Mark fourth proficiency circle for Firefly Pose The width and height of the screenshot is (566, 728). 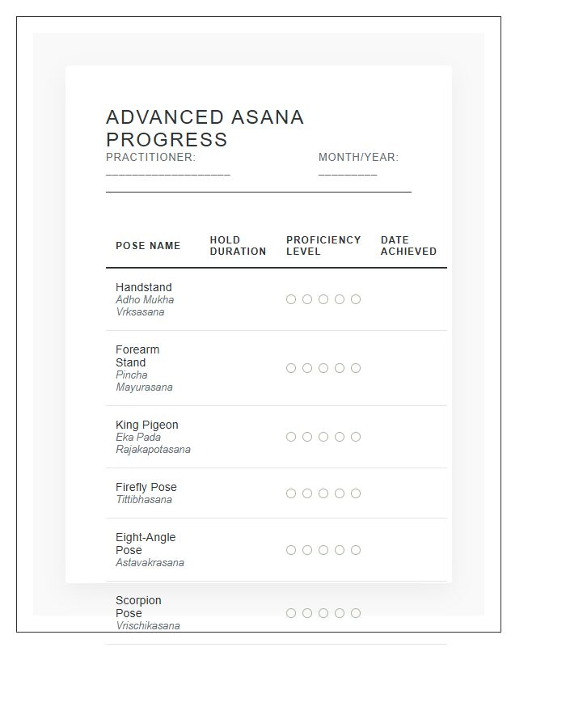[x=340, y=493]
